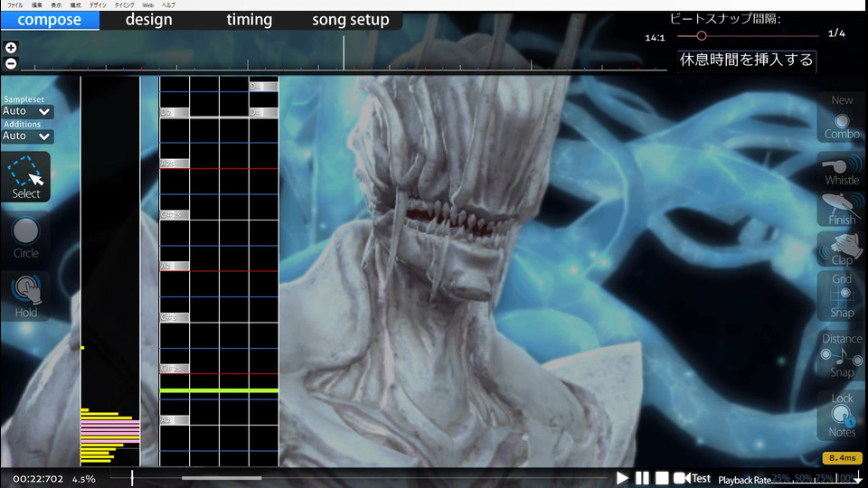Open the design tab
868x488 pixels.
click(149, 20)
